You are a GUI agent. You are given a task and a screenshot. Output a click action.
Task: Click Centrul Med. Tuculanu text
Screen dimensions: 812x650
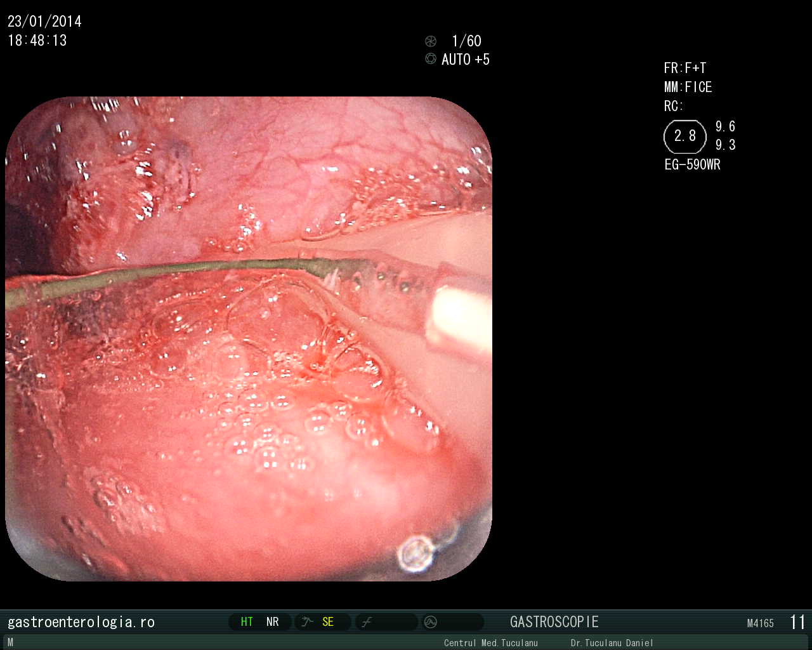[491, 643]
